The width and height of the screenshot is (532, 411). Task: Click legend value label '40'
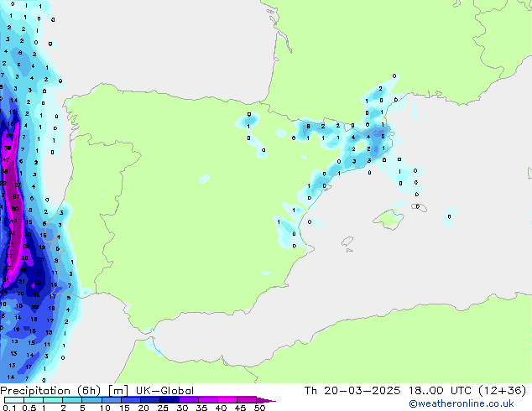click(221, 408)
